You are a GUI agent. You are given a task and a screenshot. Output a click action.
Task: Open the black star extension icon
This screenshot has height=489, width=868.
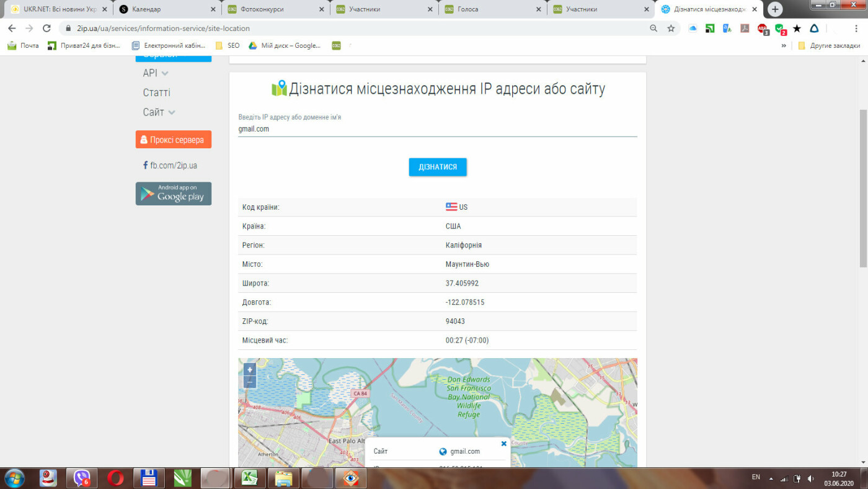[x=797, y=29]
